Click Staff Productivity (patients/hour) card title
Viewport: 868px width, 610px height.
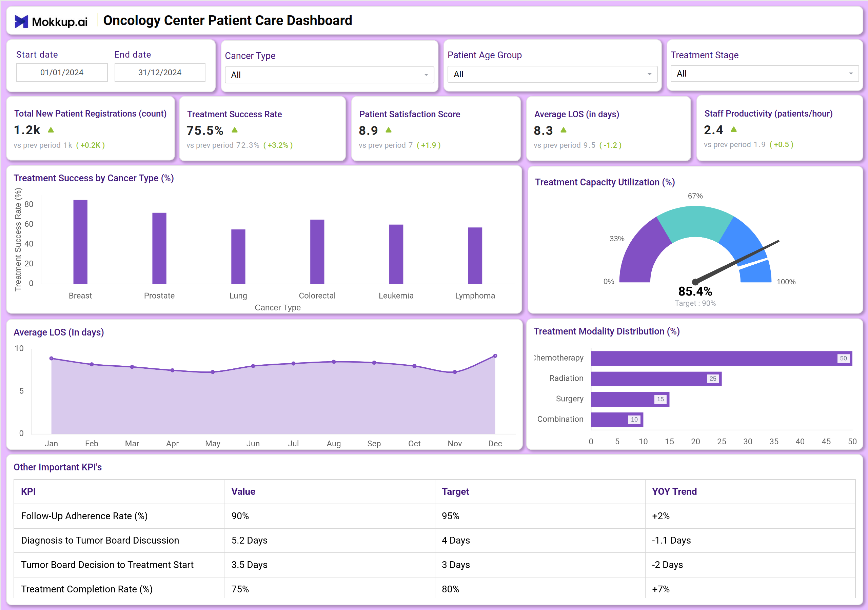point(769,114)
